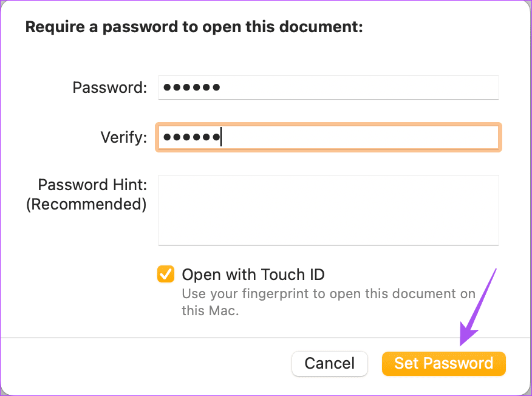Screen dimensions: 532x396
Task: Click the masked dots in Verify field
Action: point(191,137)
